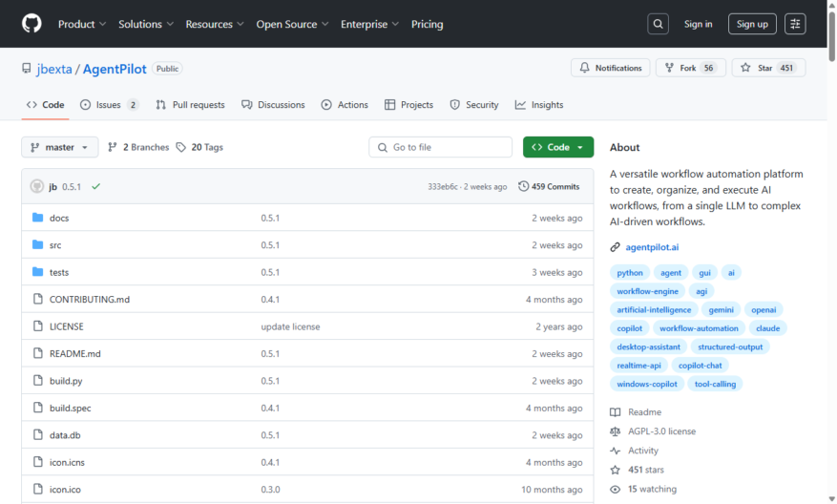Open the global navigation menu icon
Image resolution: width=837 pixels, height=504 pixels.
pyautogui.click(x=795, y=24)
